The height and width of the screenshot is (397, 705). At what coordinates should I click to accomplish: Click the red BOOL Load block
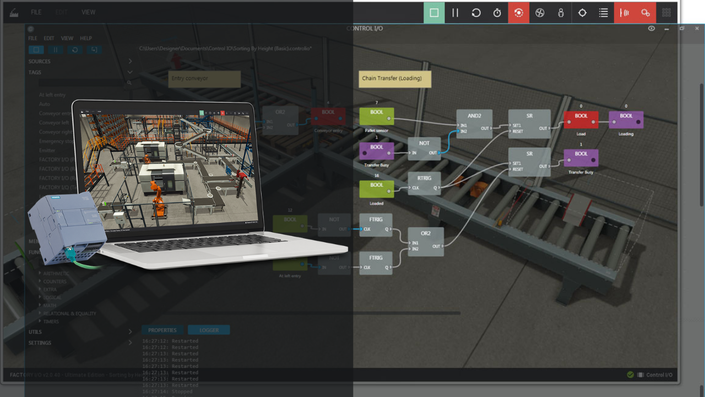coord(581,120)
